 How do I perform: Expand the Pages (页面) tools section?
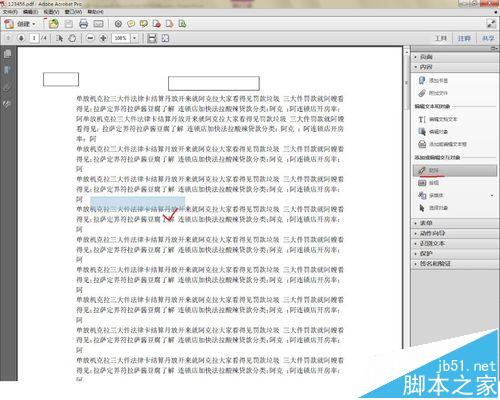[455, 57]
